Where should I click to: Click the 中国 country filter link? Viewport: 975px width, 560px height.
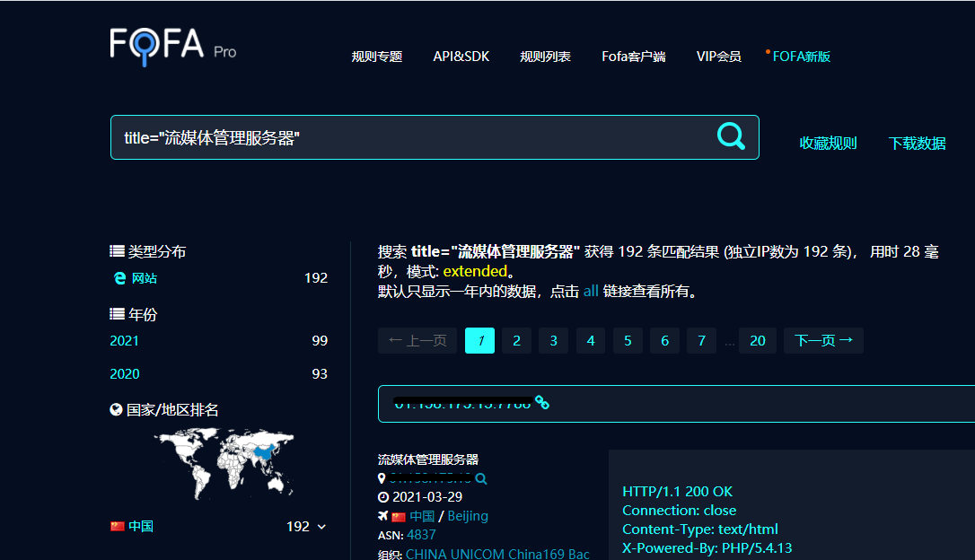click(x=141, y=527)
